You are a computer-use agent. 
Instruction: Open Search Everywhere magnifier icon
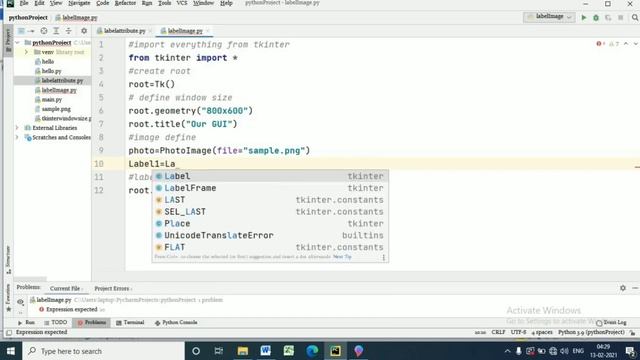(635, 18)
